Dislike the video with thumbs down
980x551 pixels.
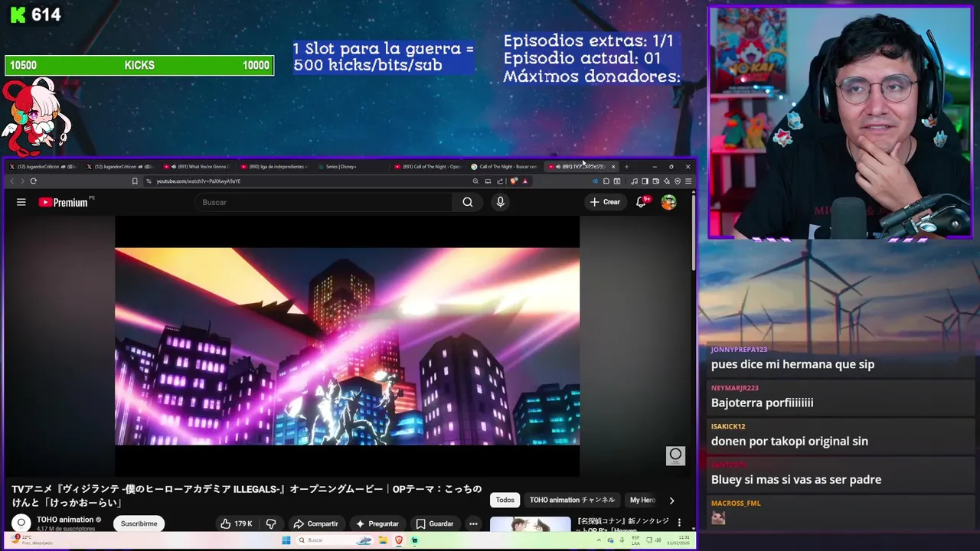click(x=271, y=523)
